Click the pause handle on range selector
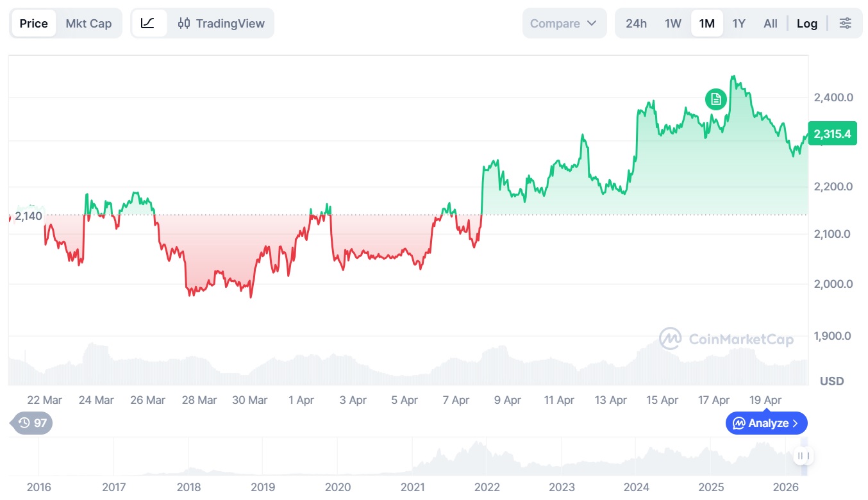 click(x=803, y=456)
